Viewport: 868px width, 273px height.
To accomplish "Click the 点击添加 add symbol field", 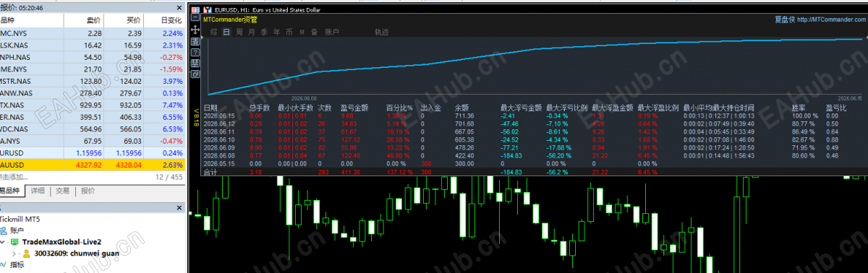I will pos(14,177).
